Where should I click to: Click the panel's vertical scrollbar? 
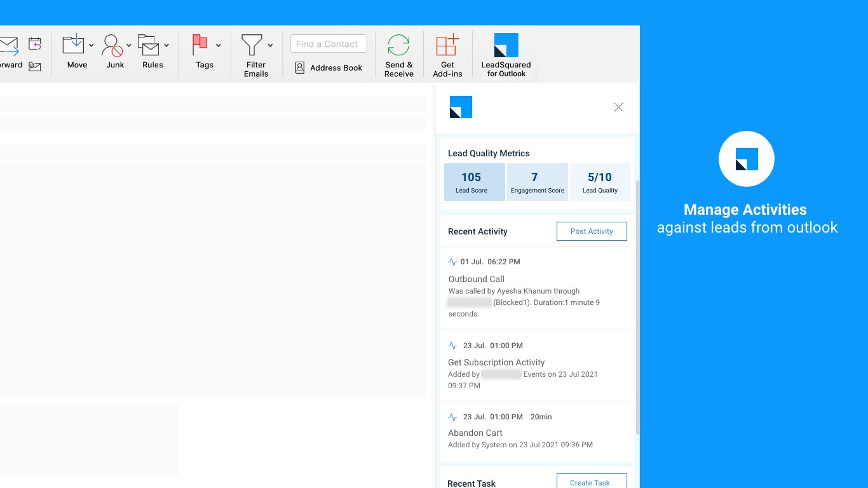(x=637, y=307)
